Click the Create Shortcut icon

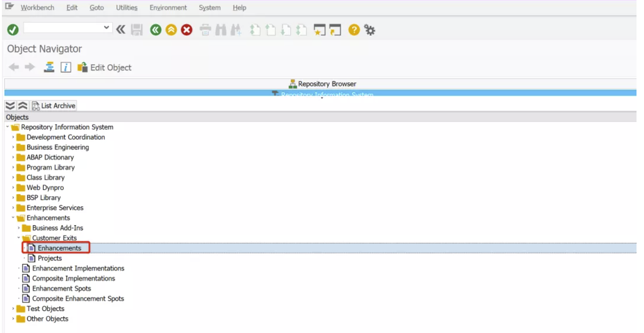pyautogui.click(x=335, y=30)
